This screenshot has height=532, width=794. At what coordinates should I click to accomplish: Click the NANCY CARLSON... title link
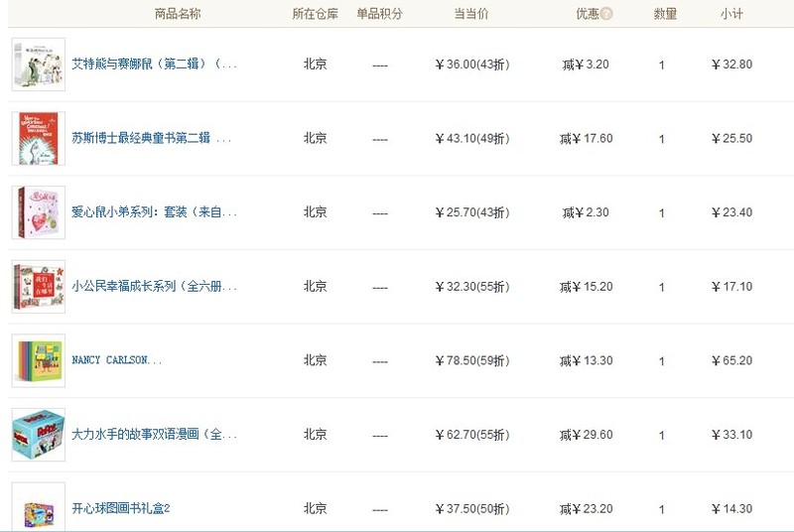(x=116, y=360)
